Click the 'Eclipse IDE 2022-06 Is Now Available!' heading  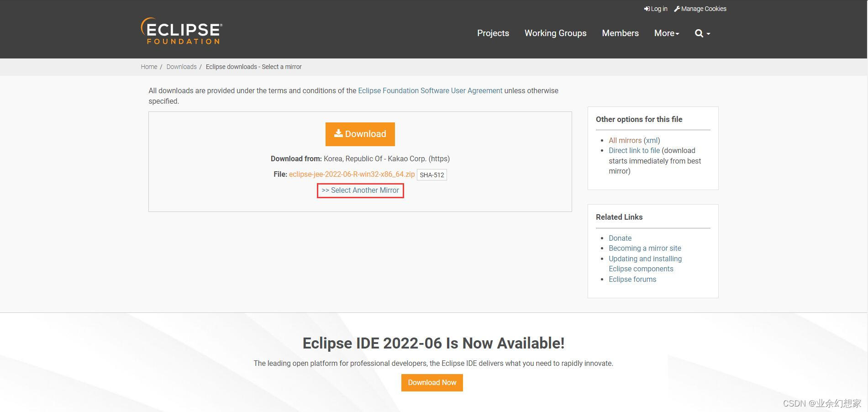click(x=434, y=343)
